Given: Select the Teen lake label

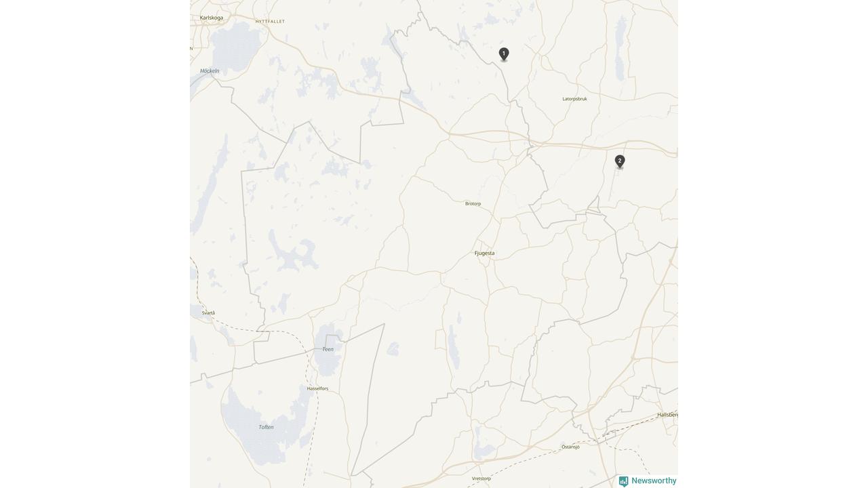Looking at the screenshot, I should 328,349.
